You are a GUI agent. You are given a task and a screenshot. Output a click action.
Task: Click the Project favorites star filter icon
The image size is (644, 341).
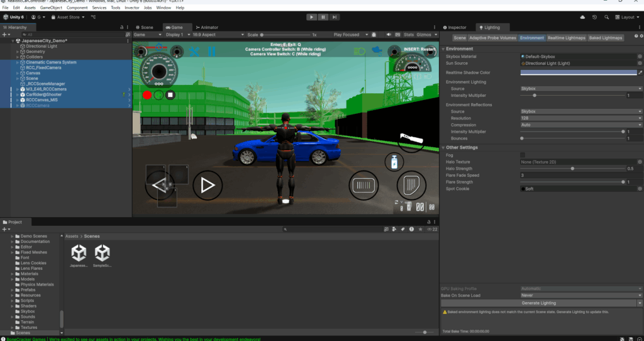[x=420, y=229]
